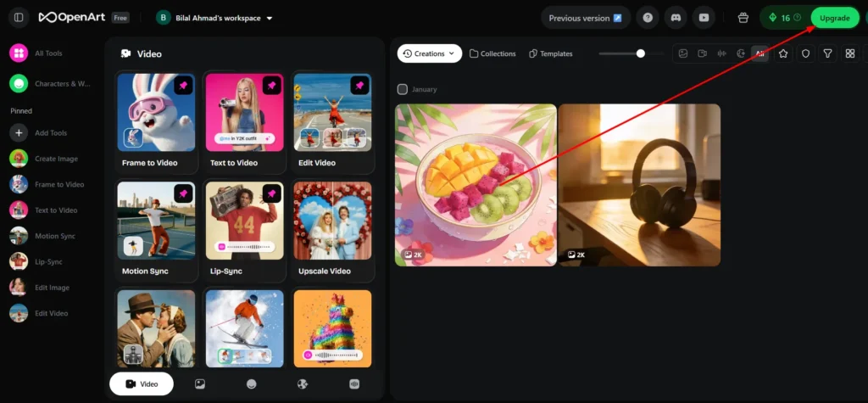
Task: Unpin the Motion Sync card
Action: [x=183, y=193]
